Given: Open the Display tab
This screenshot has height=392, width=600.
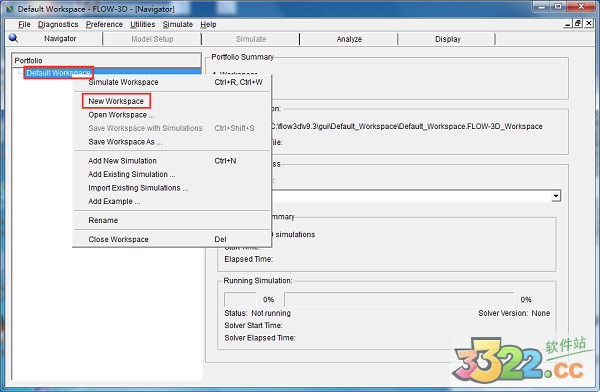Looking at the screenshot, I should click(447, 39).
